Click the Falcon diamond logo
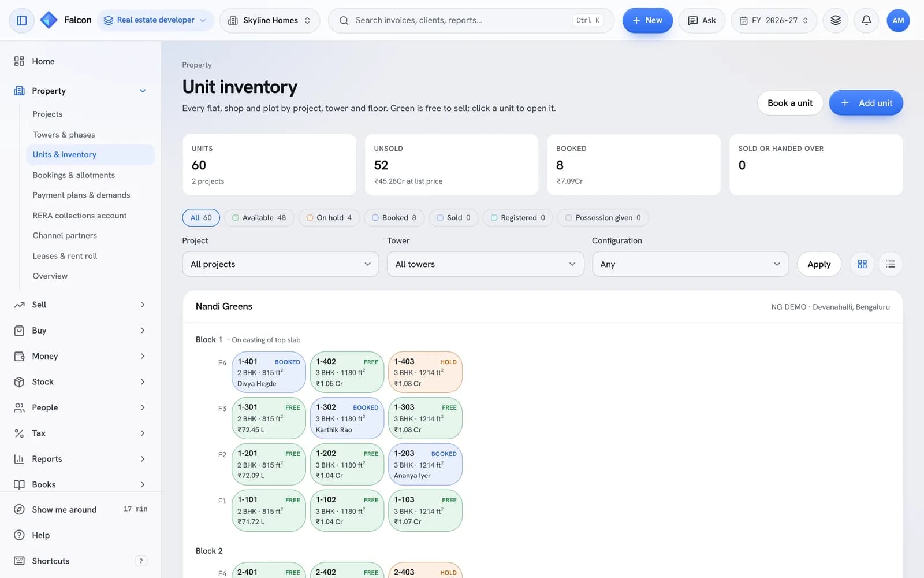 pos(49,20)
